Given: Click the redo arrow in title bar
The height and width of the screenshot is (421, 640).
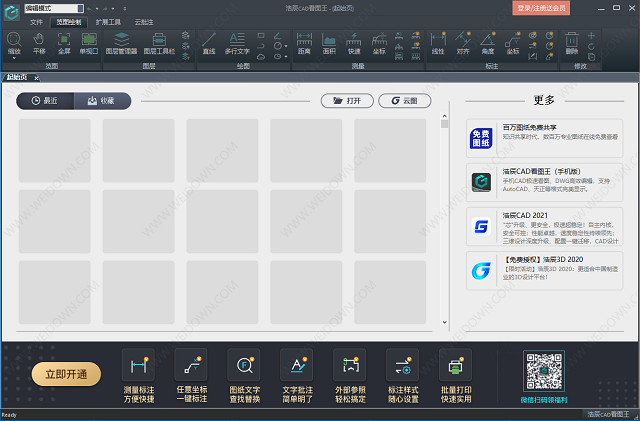Looking at the screenshot, I should tap(105, 8).
